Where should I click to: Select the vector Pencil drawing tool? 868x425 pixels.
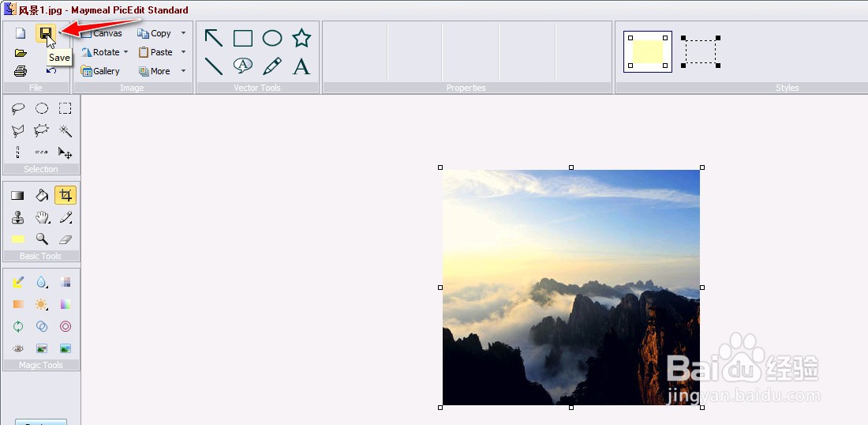272,66
